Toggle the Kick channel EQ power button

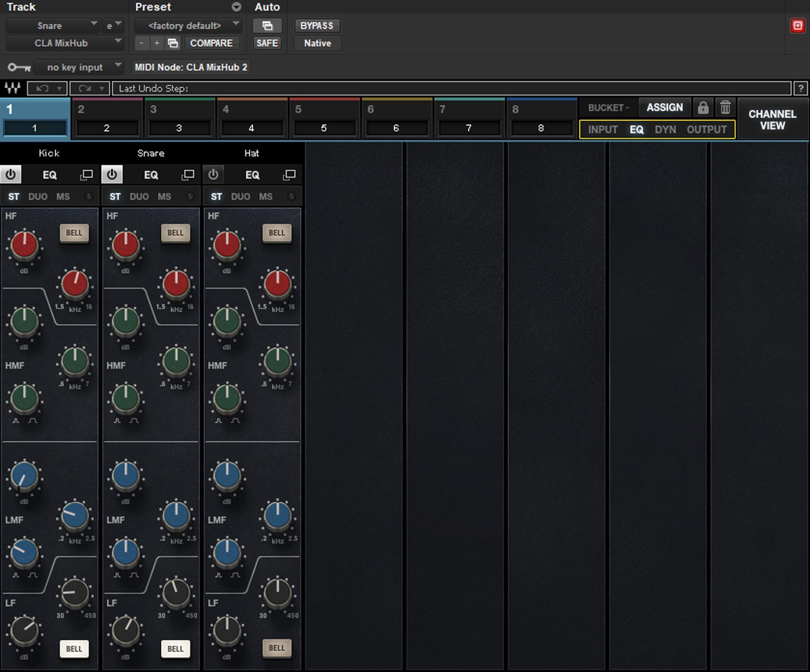11,174
